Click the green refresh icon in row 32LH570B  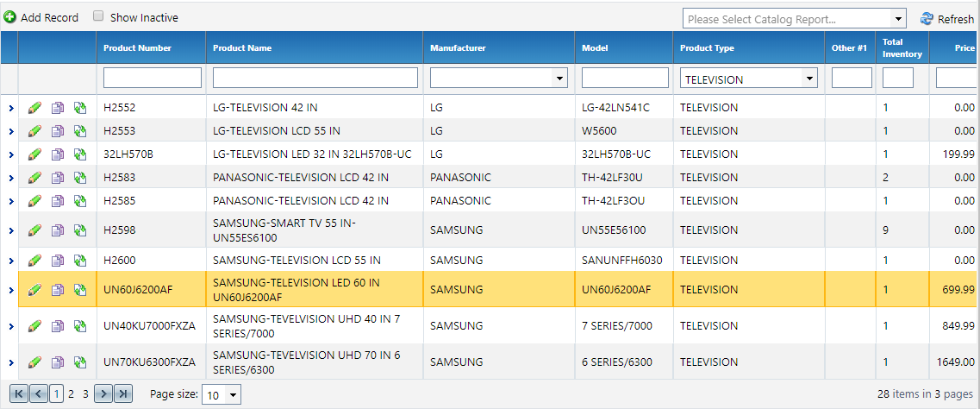(79, 154)
